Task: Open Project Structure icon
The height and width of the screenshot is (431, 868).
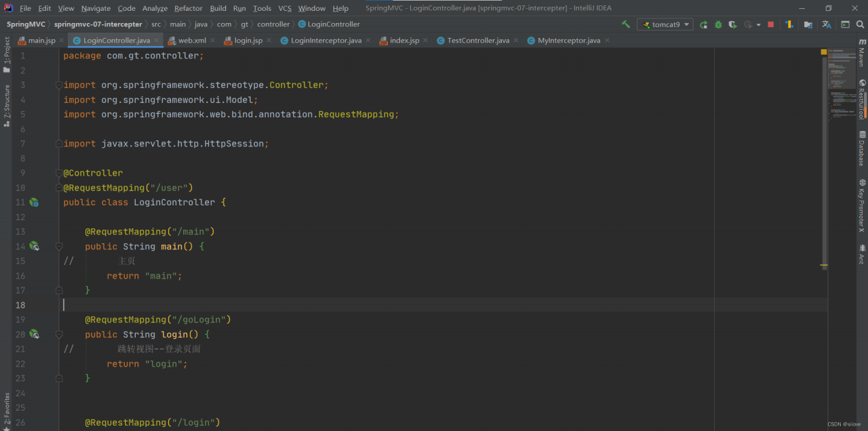Action: (808, 24)
